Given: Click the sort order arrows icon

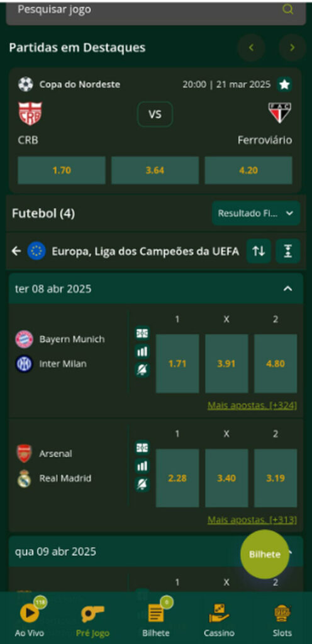Looking at the screenshot, I should [259, 251].
